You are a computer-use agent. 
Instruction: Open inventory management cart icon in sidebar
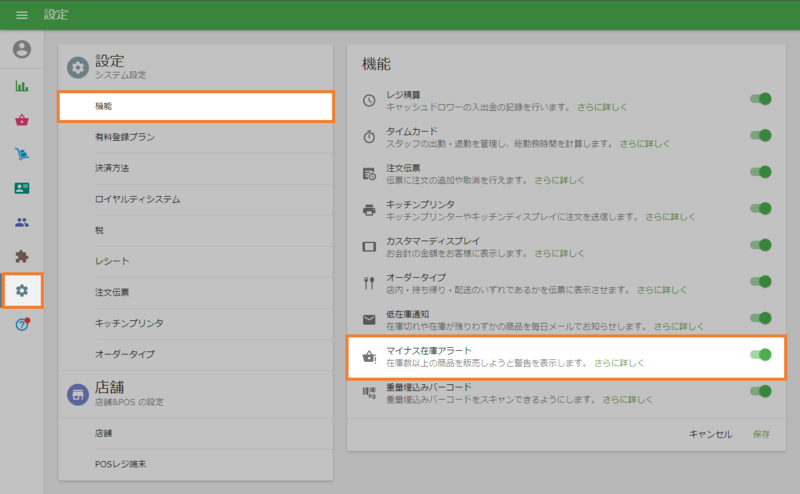(22, 154)
